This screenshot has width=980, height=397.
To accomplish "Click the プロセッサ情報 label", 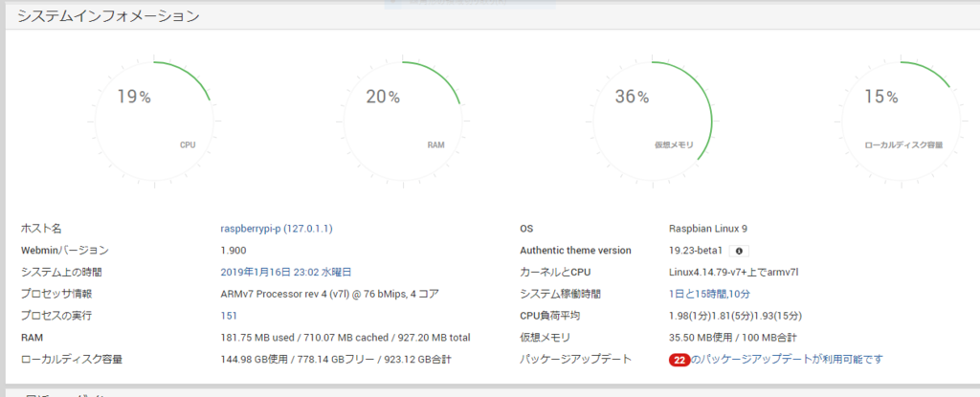I will [56, 294].
